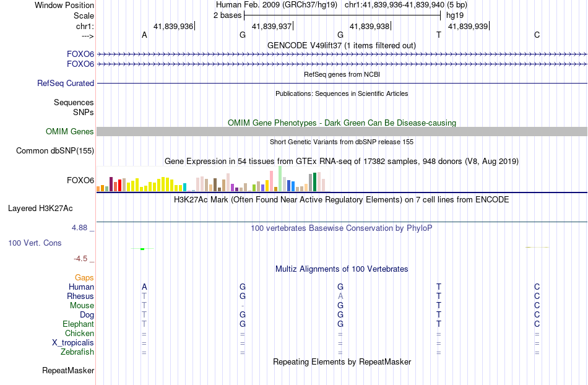Click 'Human Feb. 2009 (GRCh37/hg19)' header text
Screen dimensions: 588x385
pyautogui.click(x=277, y=5)
